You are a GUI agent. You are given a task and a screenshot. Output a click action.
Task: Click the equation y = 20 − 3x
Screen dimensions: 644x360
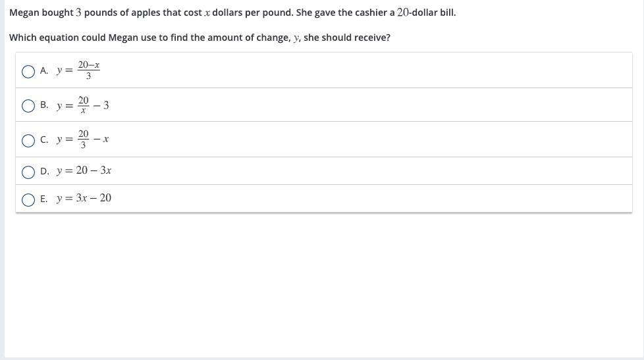(84, 170)
